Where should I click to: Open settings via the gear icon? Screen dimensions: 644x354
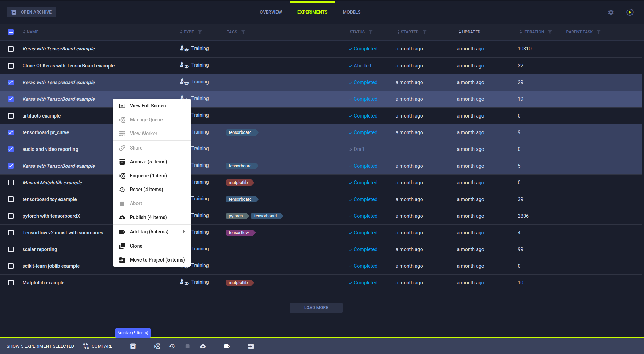coord(611,12)
